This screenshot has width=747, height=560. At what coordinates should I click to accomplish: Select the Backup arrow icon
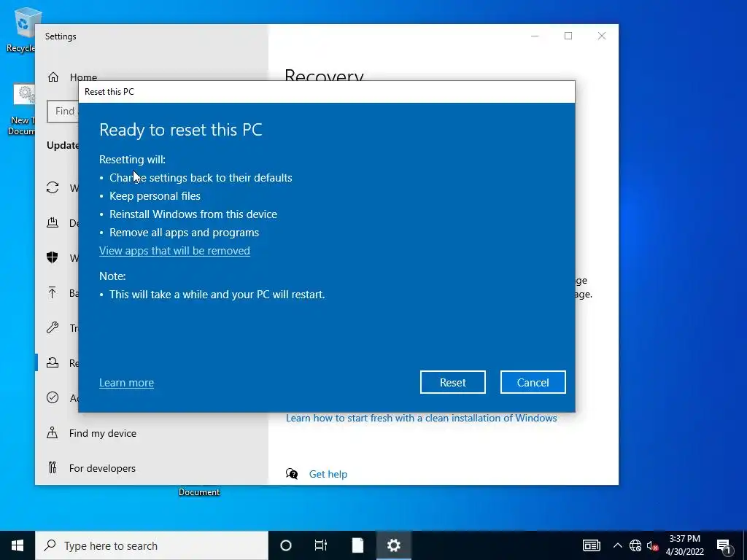pos(53,292)
